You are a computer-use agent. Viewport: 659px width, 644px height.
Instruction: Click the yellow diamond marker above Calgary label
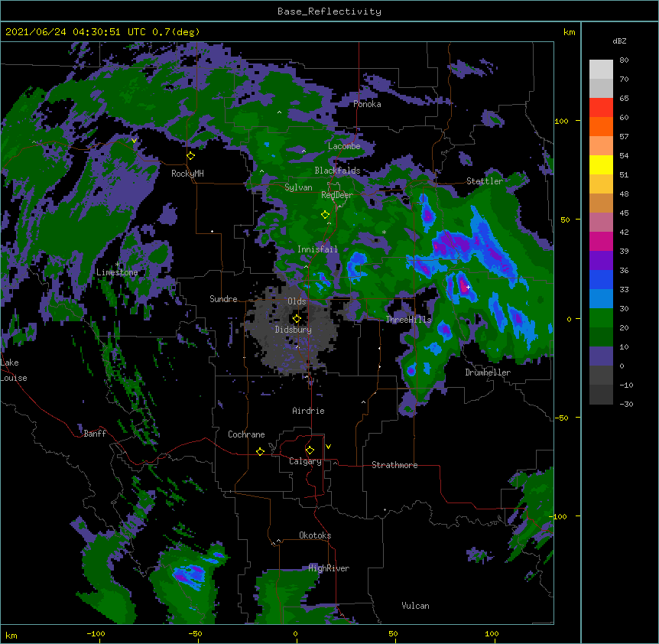[310, 450]
